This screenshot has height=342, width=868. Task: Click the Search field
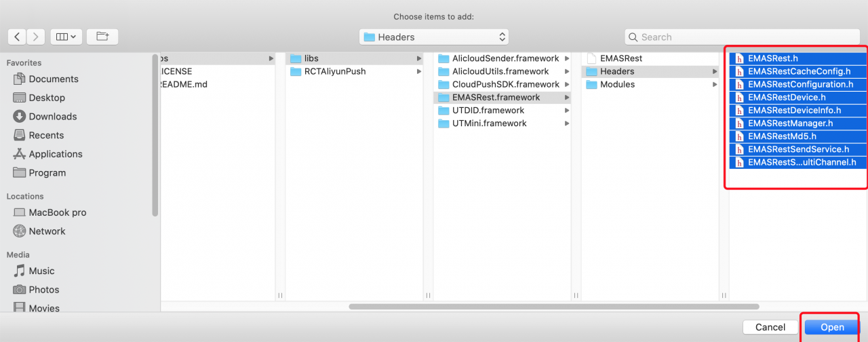(x=742, y=37)
